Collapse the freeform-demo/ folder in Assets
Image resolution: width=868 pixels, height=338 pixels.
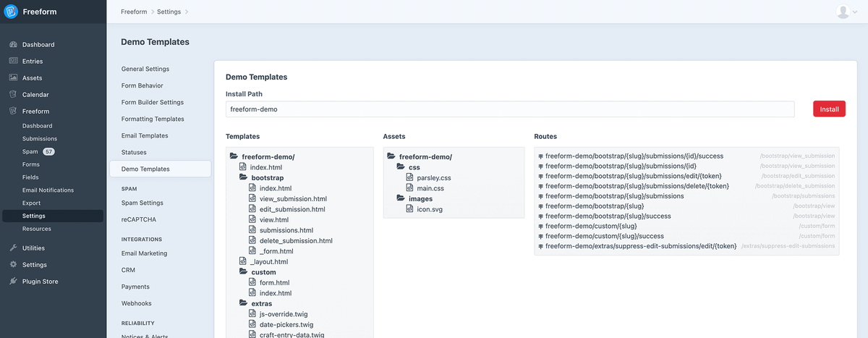point(391,156)
